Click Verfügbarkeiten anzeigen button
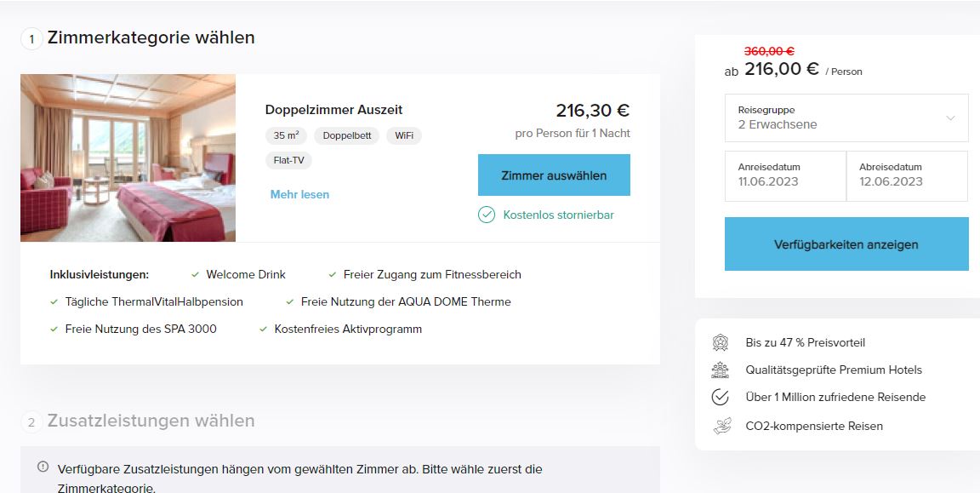 [x=846, y=244]
